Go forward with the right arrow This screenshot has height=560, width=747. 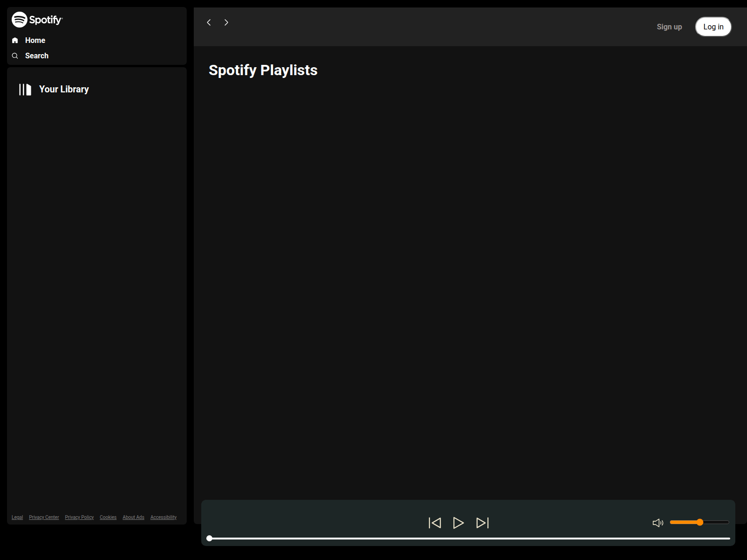[x=226, y=22]
